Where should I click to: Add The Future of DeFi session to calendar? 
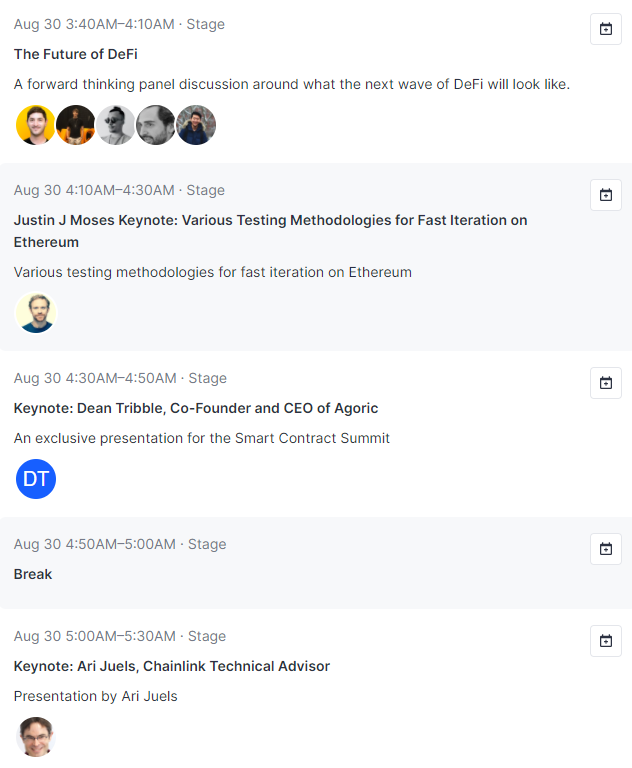(605, 29)
